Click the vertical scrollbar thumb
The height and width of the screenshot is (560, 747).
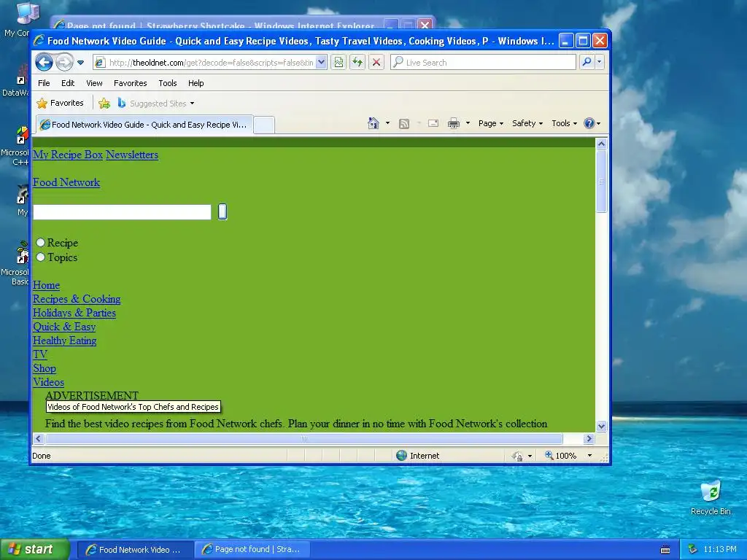[x=601, y=182]
